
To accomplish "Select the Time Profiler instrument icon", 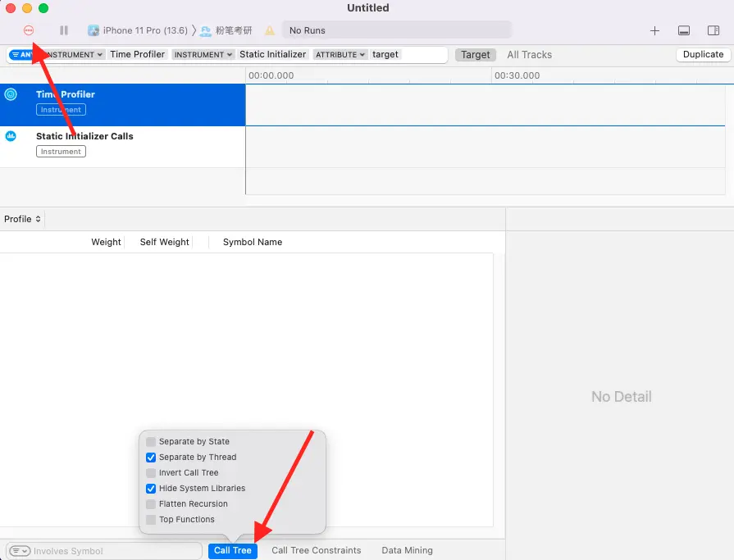I will (11, 94).
